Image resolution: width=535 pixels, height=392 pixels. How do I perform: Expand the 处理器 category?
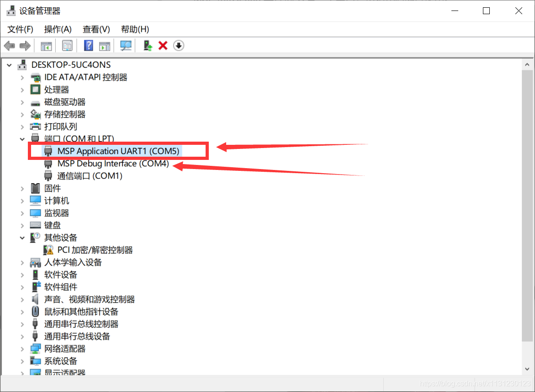pos(22,90)
